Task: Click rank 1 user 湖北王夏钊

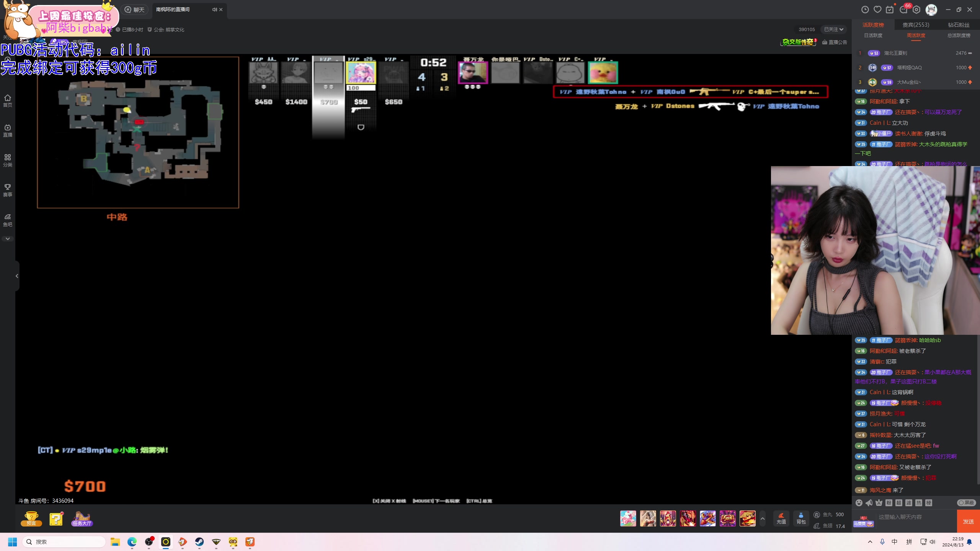Action: coord(895,53)
